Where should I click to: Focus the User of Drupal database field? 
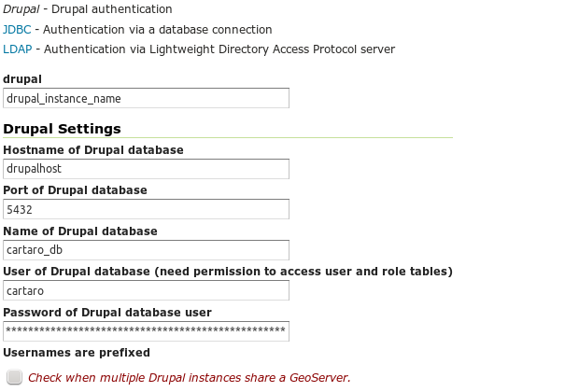pyautogui.click(x=146, y=291)
